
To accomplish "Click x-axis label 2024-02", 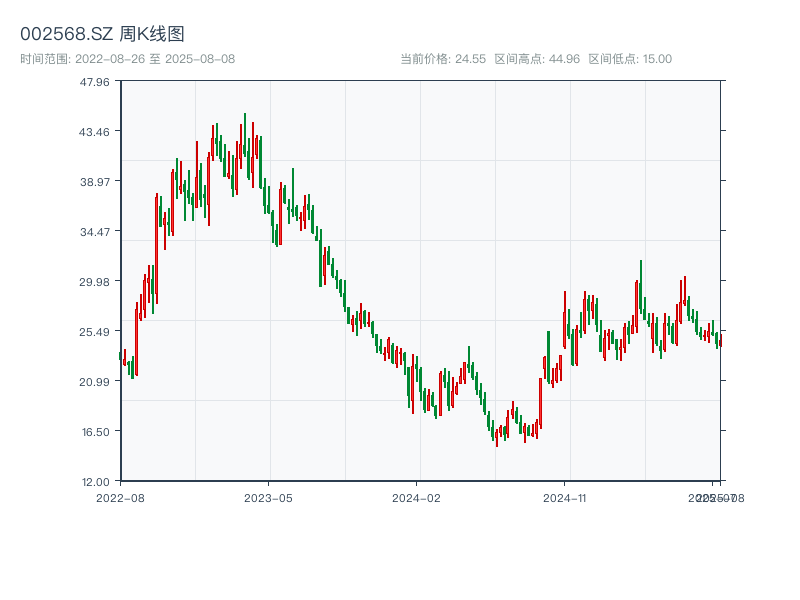I will pyautogui.click(x=416, y=498).
